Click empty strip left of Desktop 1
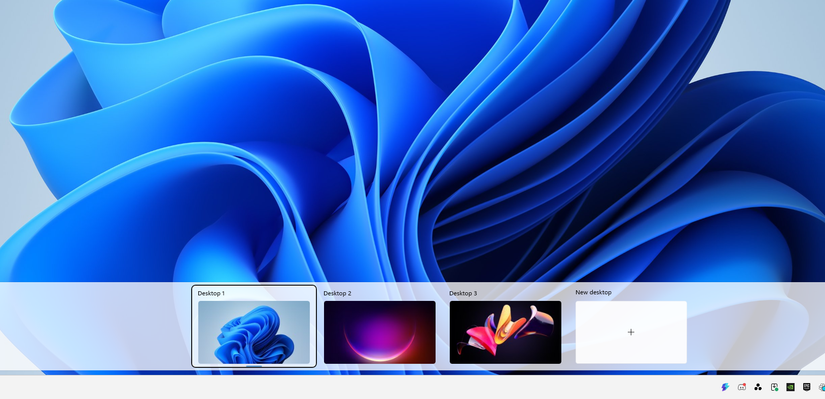The height and width of the screenshot is (399, 825). point(95,326)
